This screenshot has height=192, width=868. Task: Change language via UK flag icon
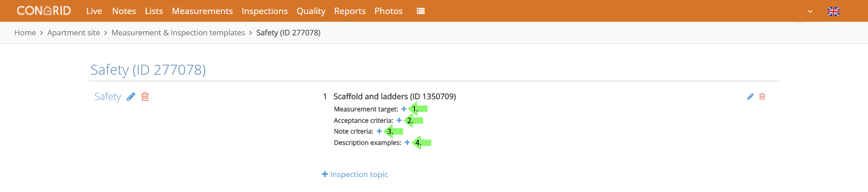pyautogui.click(x=834, y=11)
